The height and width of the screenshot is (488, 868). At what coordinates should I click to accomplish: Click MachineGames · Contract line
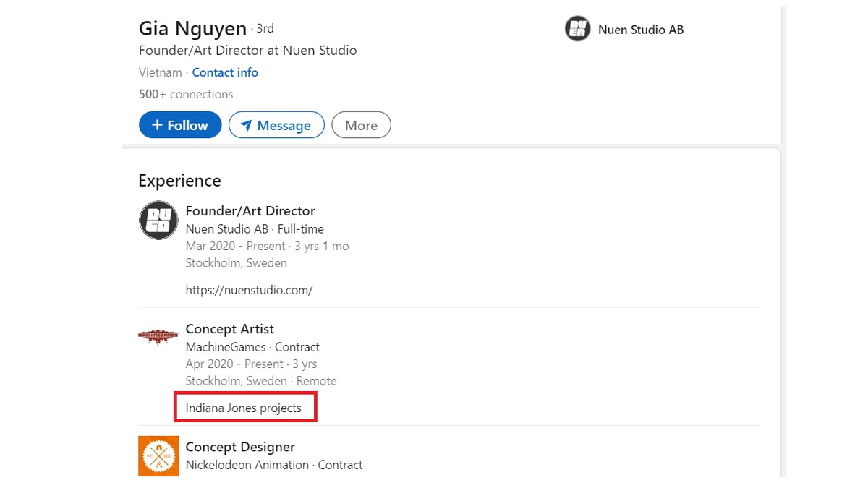pyautogui.click(x=252, y=347)
